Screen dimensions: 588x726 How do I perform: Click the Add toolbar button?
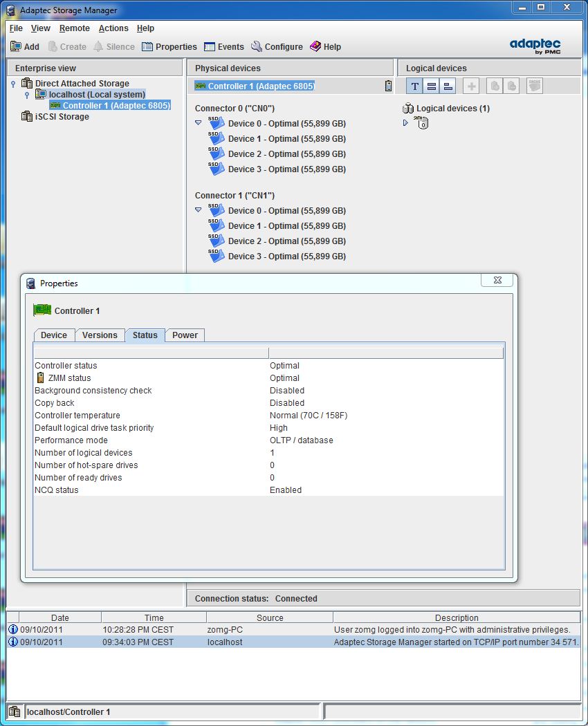pos(25,47)
